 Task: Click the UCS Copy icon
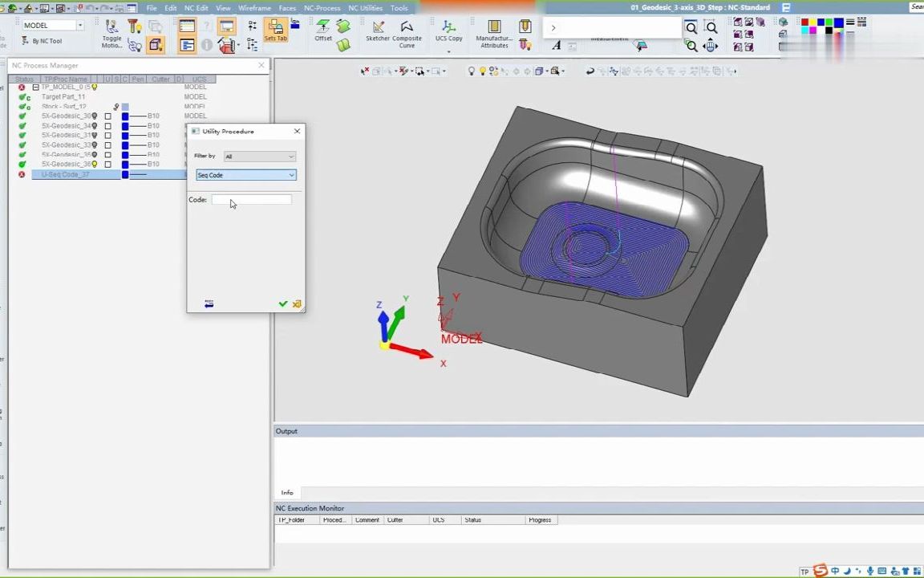point(448,31)
